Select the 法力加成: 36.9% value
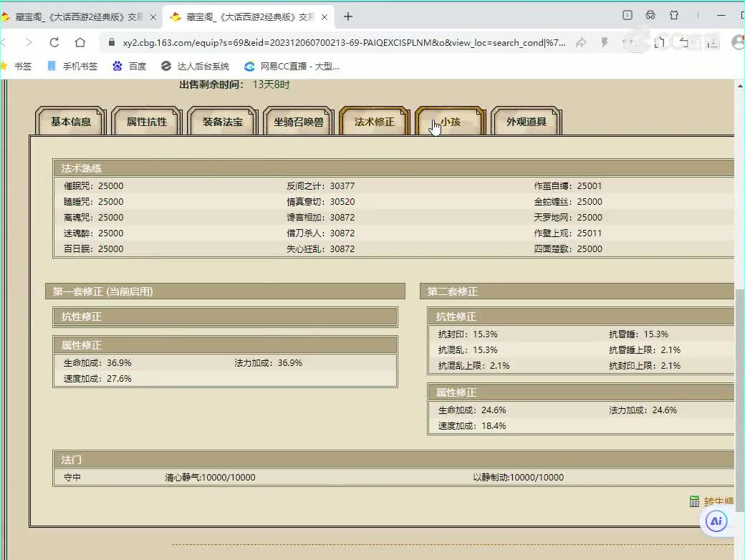Viewport: 745px width, 560px height. (x=268, y=362)
